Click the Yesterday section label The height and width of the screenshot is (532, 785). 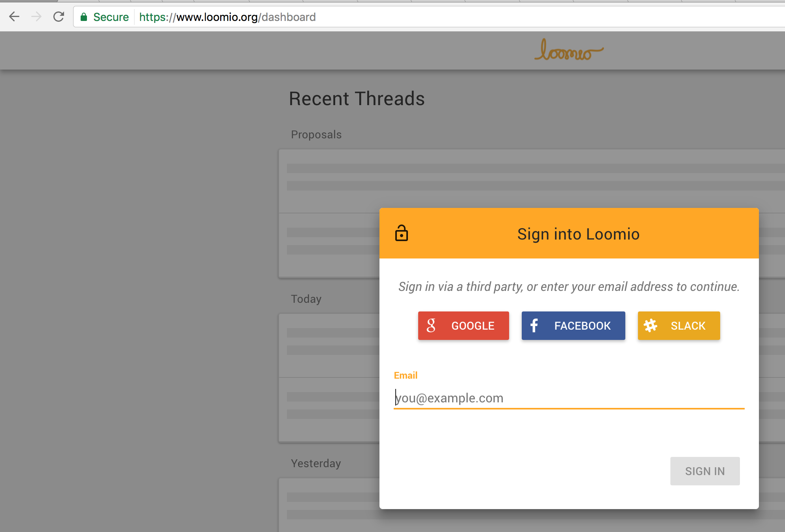[x=316, y=463]
